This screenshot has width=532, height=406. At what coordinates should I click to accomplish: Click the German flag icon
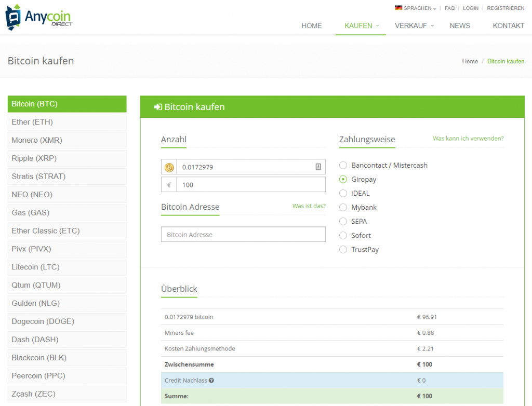click(x=398, y=8)
